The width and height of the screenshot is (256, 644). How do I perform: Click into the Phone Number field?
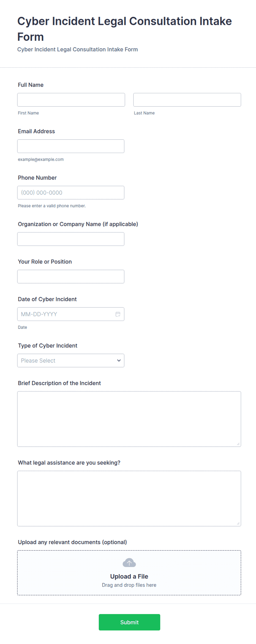pos(71,193)
